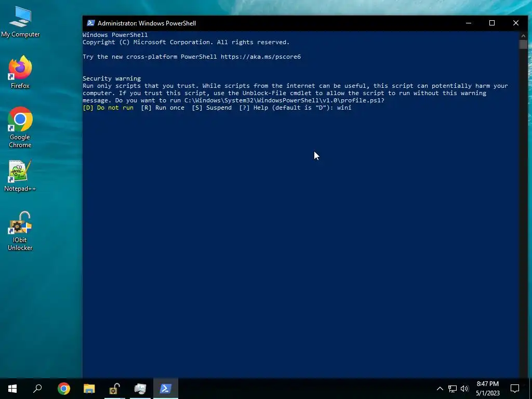Show calendar from taskbar clock
The height and width of the screenshot is (399, 532).
coord(487,389)
